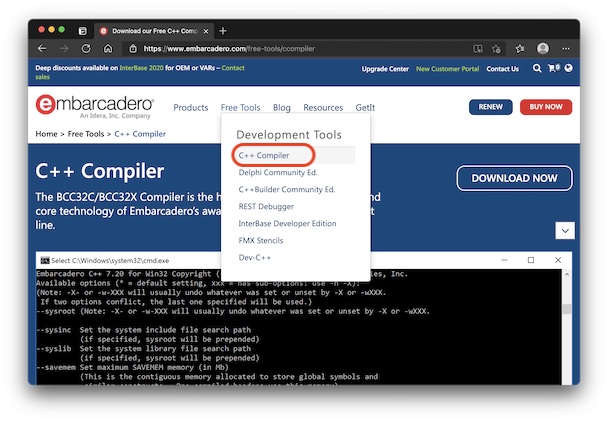The height and width of the screenshot is (422, 608).
Task: Open site search magnifier icon
Action: pyautogui.click(x=537, y=69)
